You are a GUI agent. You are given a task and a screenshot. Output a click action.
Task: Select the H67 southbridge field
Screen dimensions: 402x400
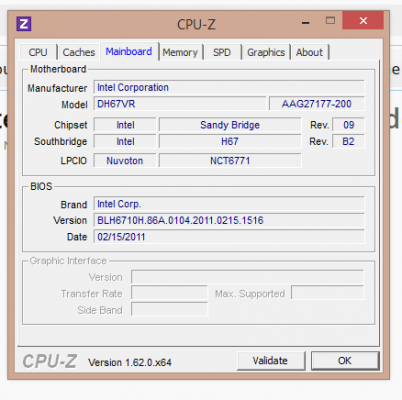230,142
